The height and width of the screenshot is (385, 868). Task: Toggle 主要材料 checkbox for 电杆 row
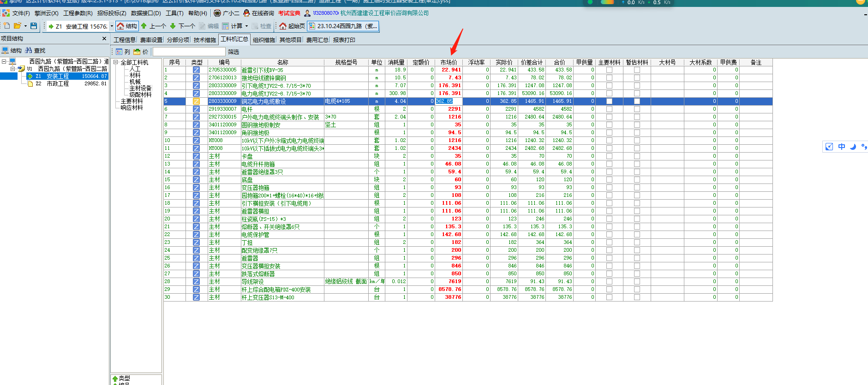[609, 109]
